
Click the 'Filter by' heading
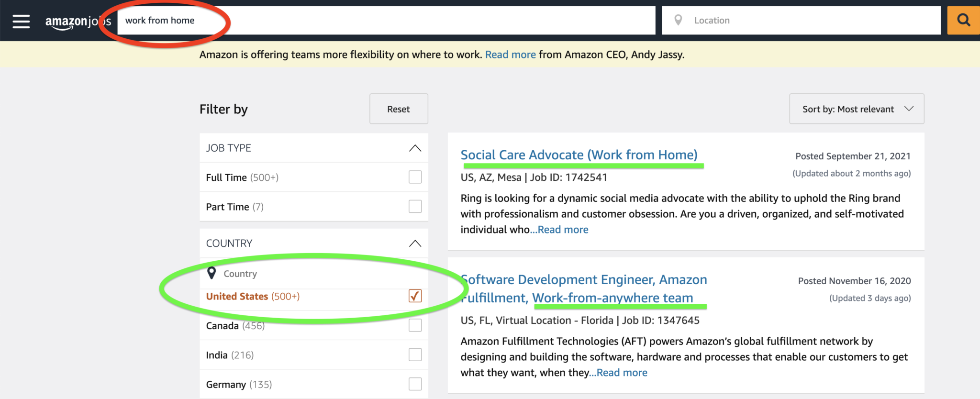[x=223, y=109]
